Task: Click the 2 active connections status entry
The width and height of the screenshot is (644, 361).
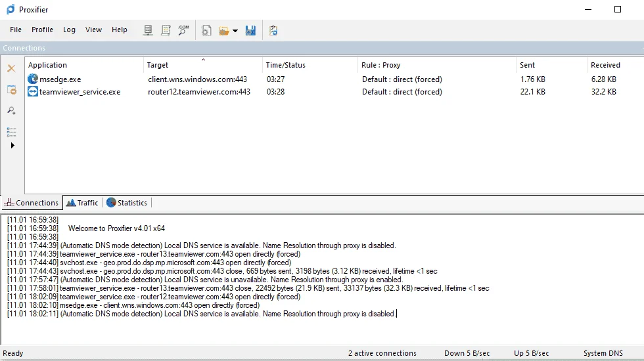Action: (x=382, y=353)
